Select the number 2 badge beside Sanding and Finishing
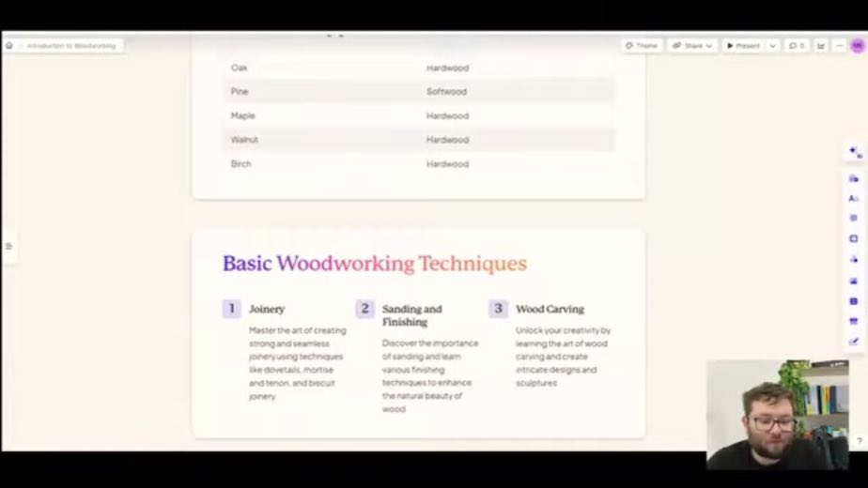Image resolution: width=868 pixels, height=488 pixels. coord(364,309)
